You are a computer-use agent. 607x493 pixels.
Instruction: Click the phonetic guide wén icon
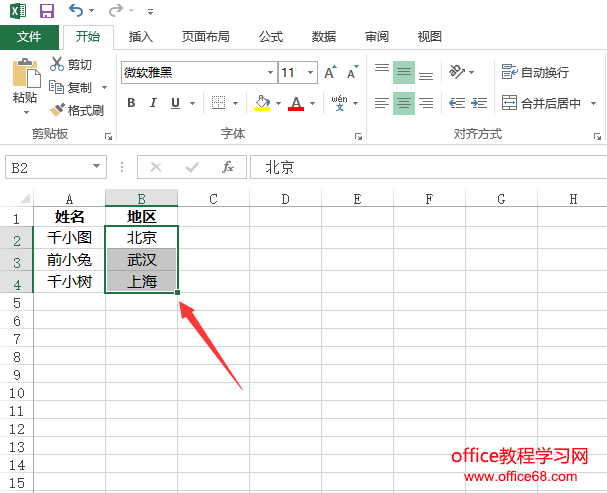tap(339, 103)
